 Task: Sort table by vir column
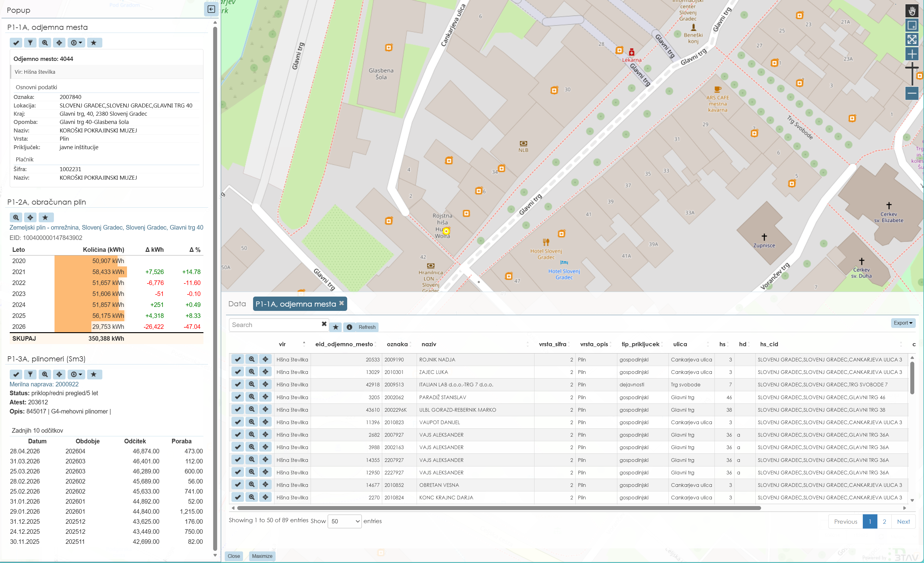[291, 344]
